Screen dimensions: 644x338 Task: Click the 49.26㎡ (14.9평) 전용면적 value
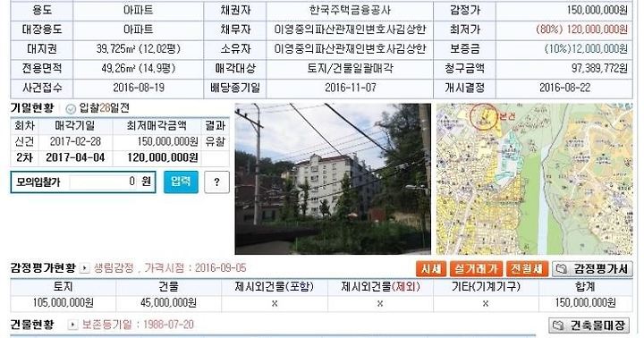pyautogui.click(x=139, y=68)
